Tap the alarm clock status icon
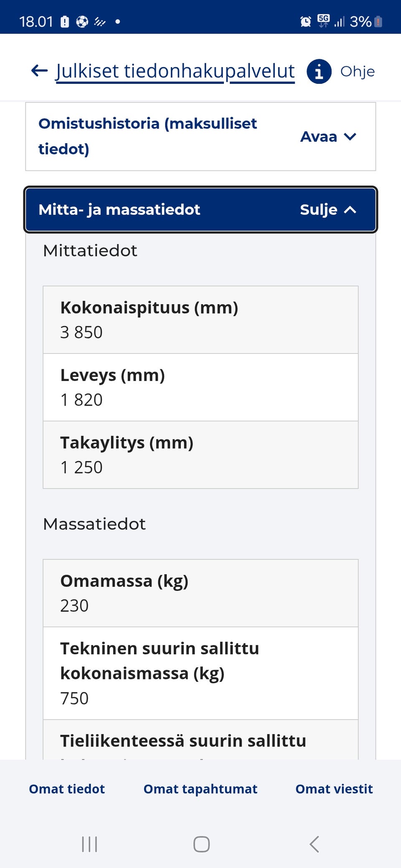The image size is (401, 868). [x=306, y=21]
